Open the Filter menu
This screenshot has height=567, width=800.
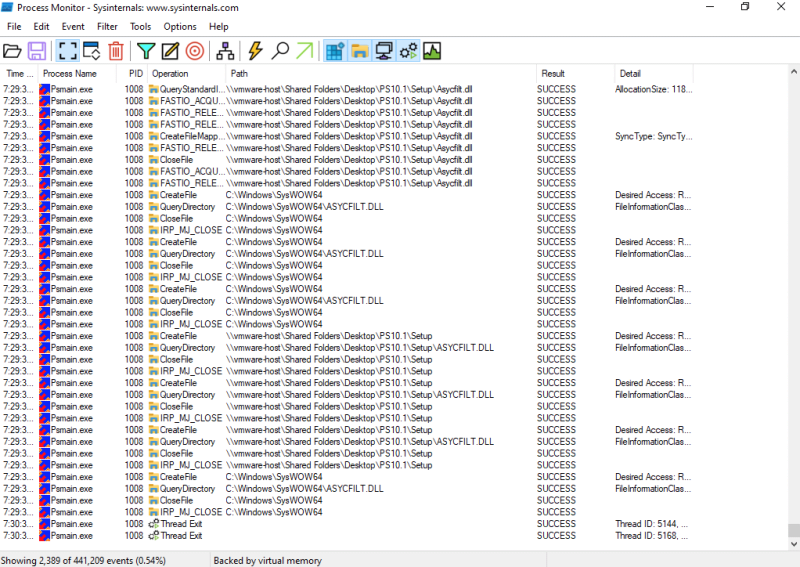point(107,27)
